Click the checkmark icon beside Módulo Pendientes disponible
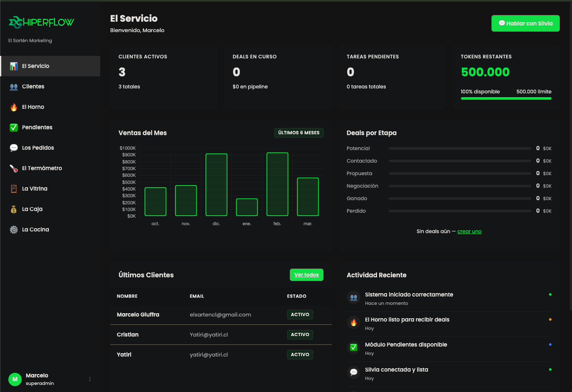 pyautogui.click(x=354, y=347)
